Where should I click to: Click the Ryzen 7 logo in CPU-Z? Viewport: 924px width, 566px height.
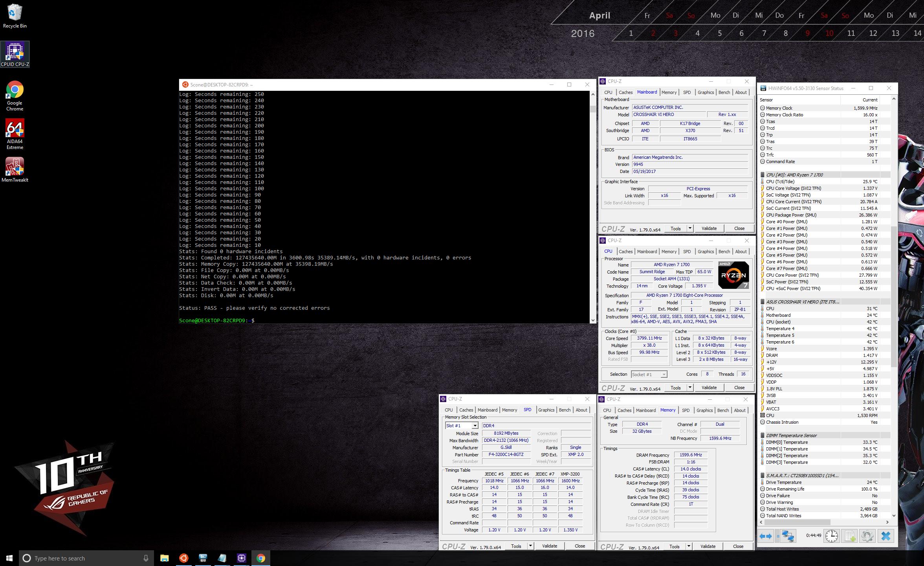733,275
